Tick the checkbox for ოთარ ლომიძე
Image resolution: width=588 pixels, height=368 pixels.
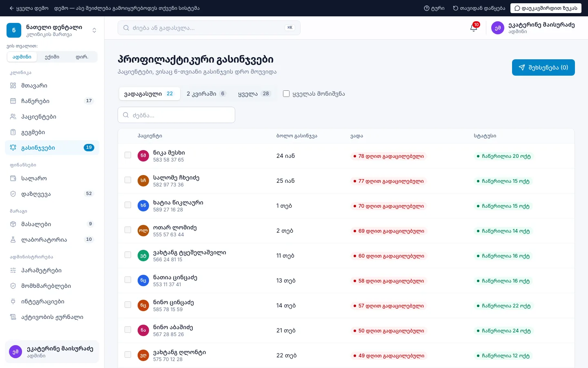128,230
